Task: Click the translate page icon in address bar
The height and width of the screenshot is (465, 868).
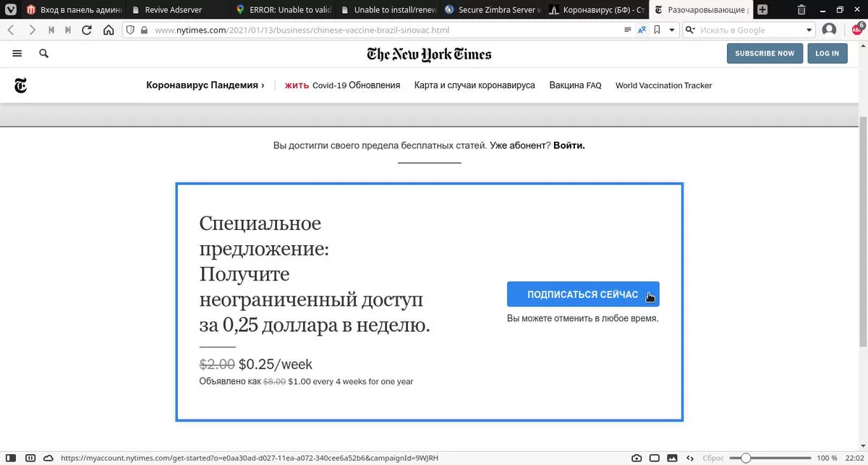Action: pos(642,30)
